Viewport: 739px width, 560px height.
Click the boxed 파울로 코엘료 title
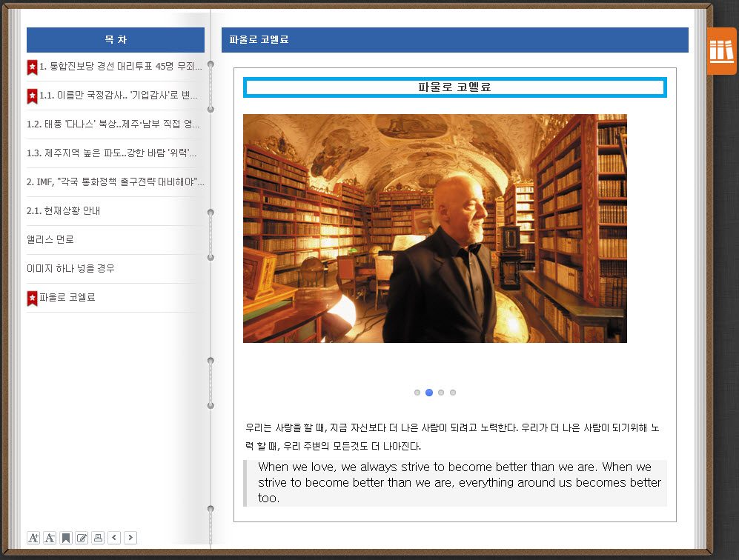(455, 87)
